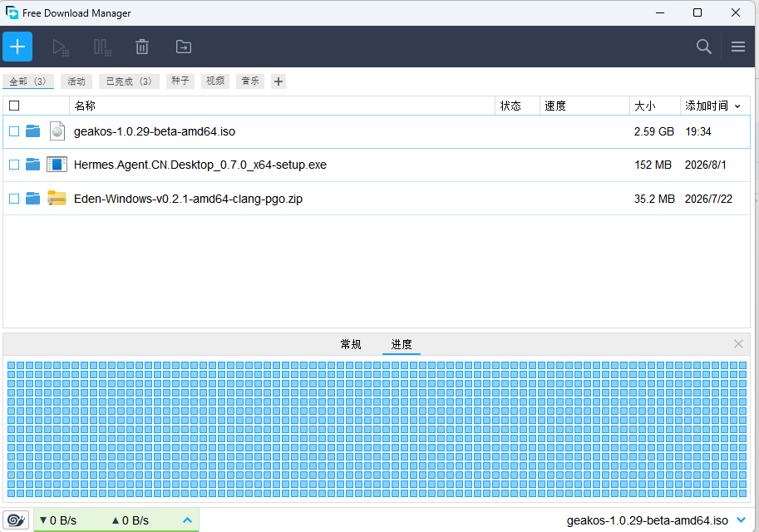Click the pause all downloads icon
This screenshot has width=759, height=532.
click(x=102, y=47)
